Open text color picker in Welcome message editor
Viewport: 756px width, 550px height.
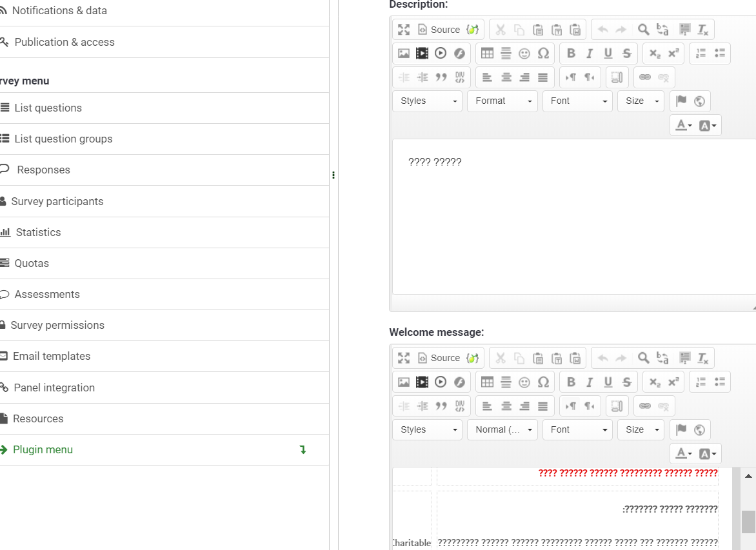(683, 453)
